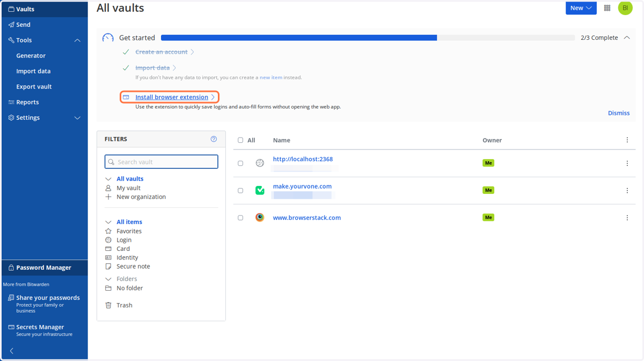Open the BI account avatar menu
The height and width of the screenshot is (361, 644).
pos(625,8)
